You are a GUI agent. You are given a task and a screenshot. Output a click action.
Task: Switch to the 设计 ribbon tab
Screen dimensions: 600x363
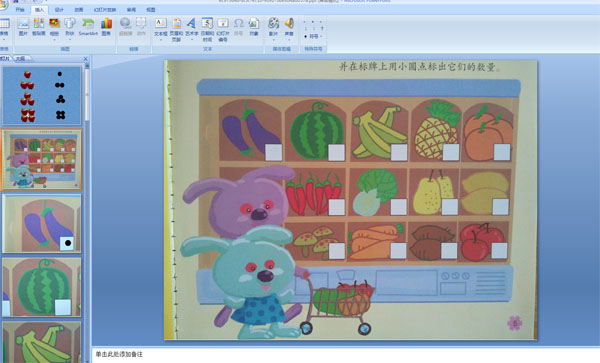[x=59, y=10]
